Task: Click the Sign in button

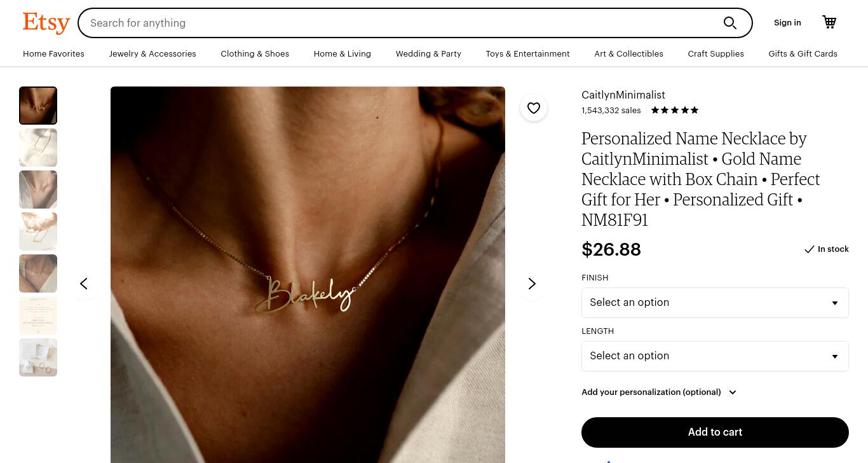Action: click(x=787, y=23)
